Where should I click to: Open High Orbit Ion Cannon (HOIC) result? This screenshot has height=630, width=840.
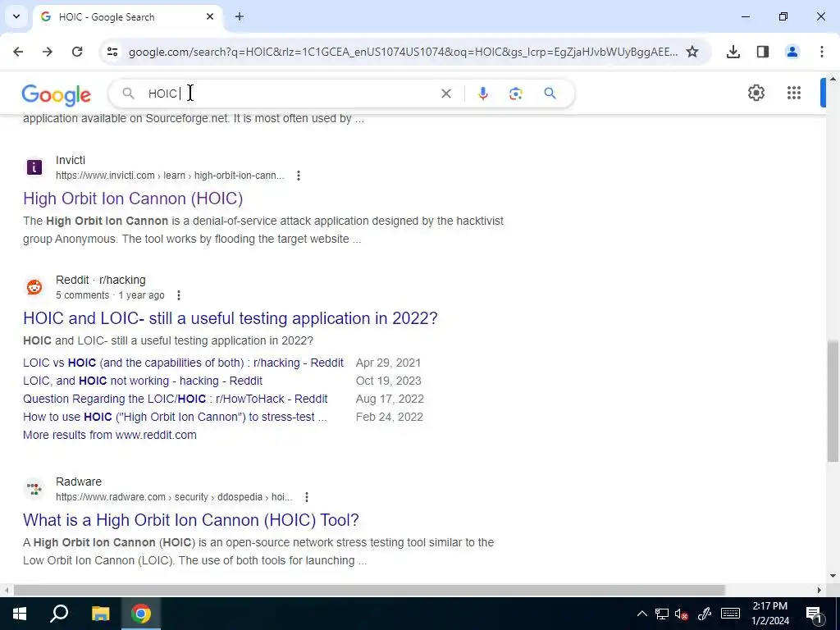click(133, 199)
